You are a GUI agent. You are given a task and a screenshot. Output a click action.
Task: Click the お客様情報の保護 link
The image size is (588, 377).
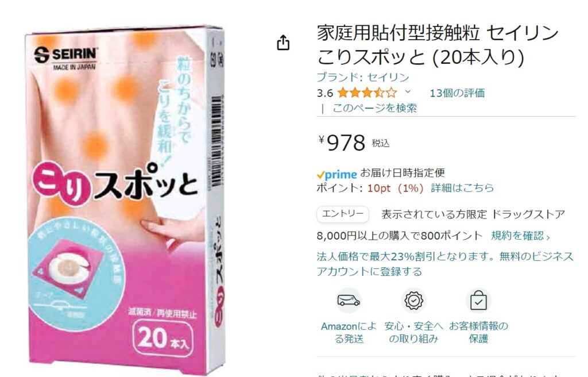pyautogui.click(x=478, y=332)
